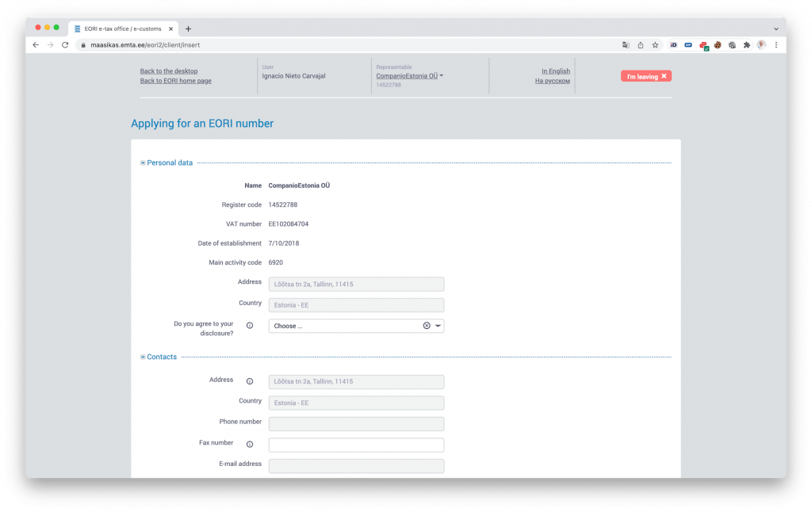Open the CompanioEstonia OÜ representable dropdown
This screenshot has height=512, width=812.
[x=409, y=76]
